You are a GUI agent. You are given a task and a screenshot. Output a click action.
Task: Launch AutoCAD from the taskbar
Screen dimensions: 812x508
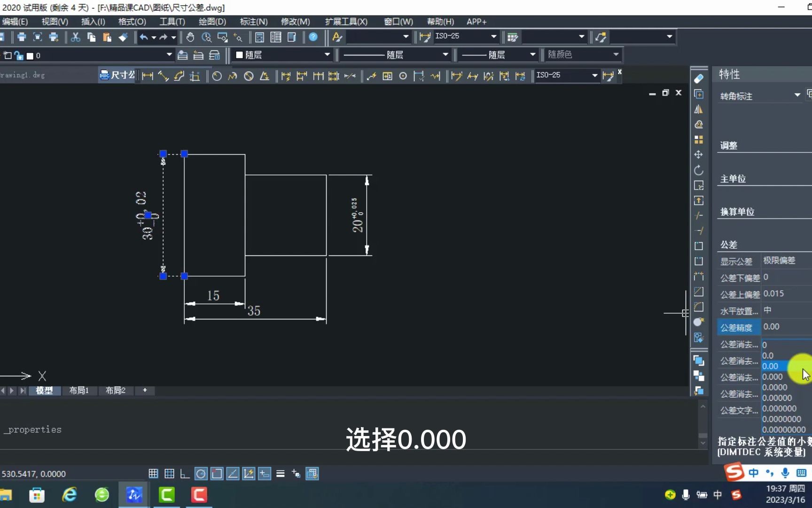point(134,494)
